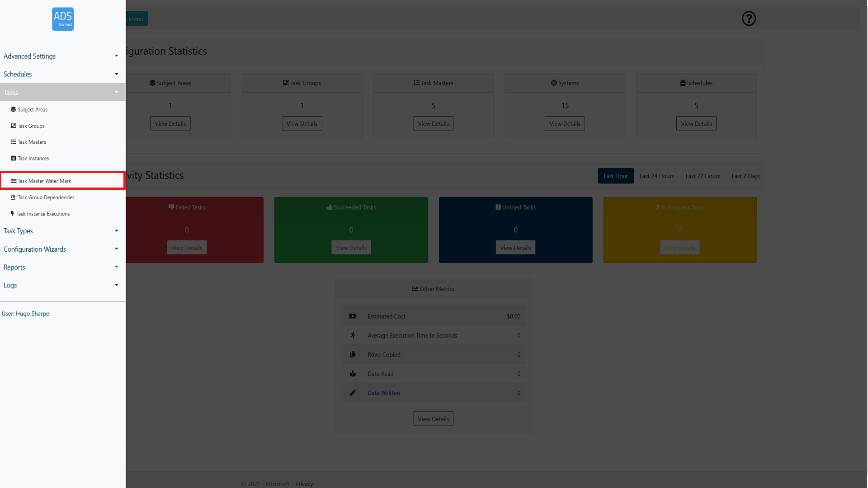This screenshot has height=488, width=868.
Task: Click View Details under Task Masters
Action: point(433,124)
